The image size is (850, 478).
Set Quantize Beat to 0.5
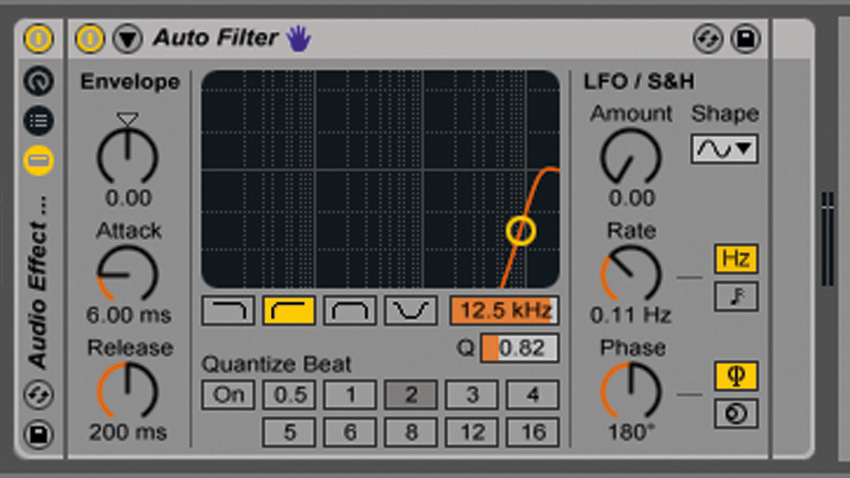289,395
